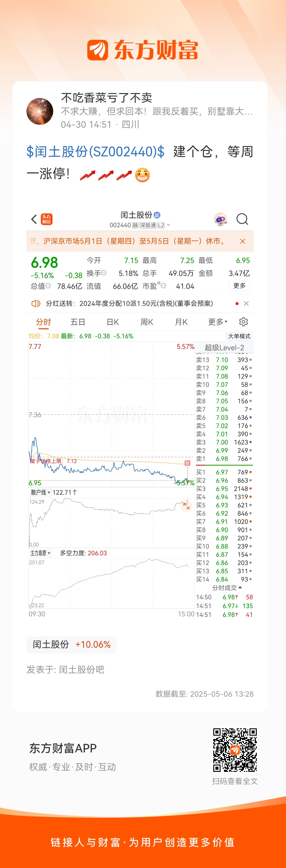Image resolution: width=286 pixels, height=868 pixels.
Task: Tap info icon next to 市盈
Action: click(163, 286)
